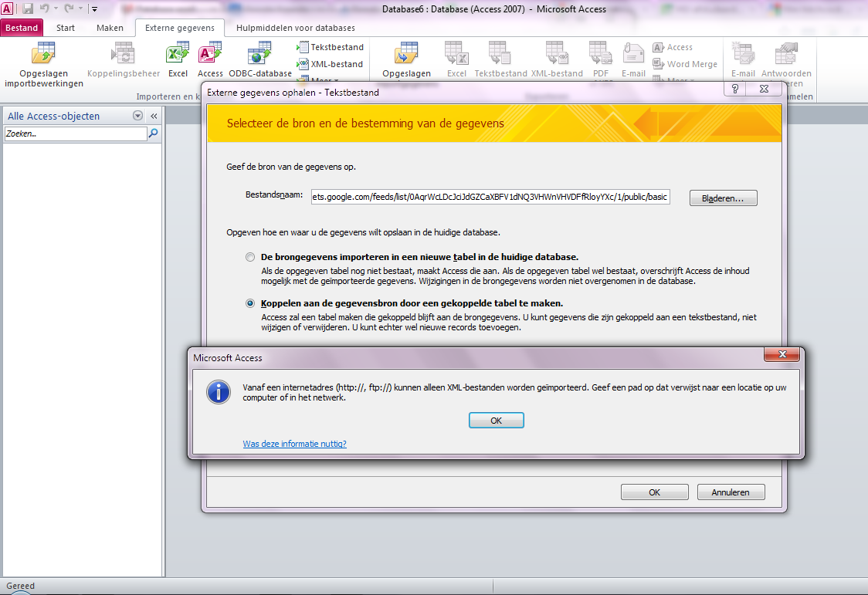
Task: Export to Tekstbestand in export group
Action: [x=500, y=59]
